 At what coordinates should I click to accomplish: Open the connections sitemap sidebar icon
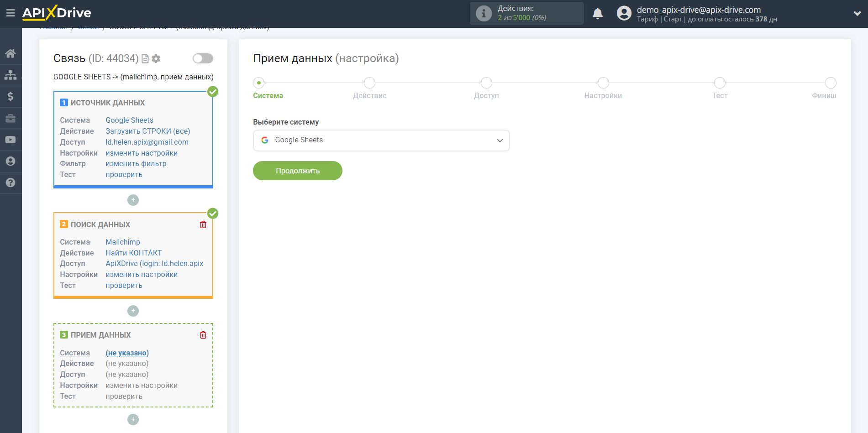(x=11, y=75)
